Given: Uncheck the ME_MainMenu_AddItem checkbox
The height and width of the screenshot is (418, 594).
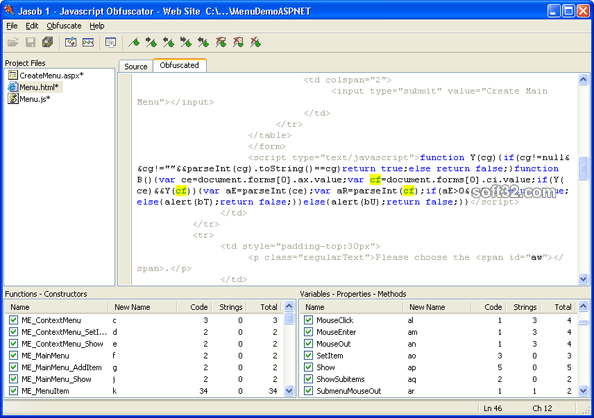Looking at the screenshot, I should point(14,367).
